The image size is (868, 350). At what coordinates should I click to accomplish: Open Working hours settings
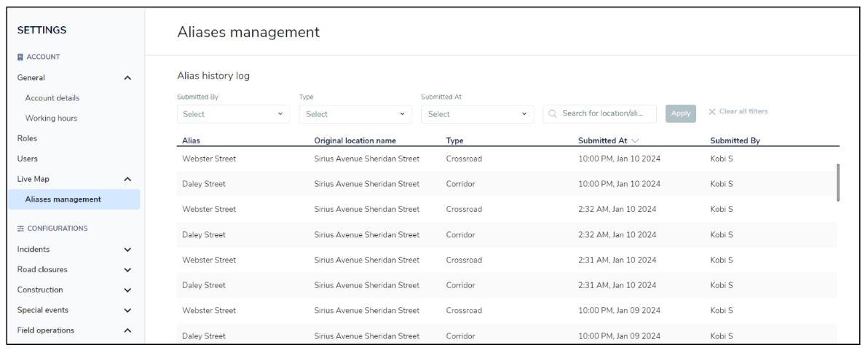coord(51,119)
